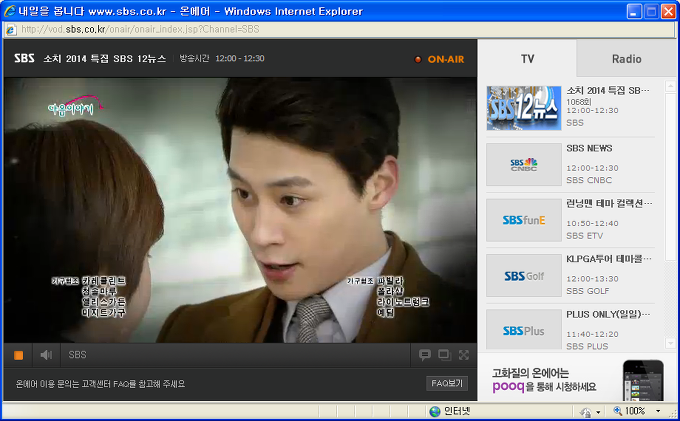
Task: Select the SBS Plus channel logo
Action: [x=523, y=330]
